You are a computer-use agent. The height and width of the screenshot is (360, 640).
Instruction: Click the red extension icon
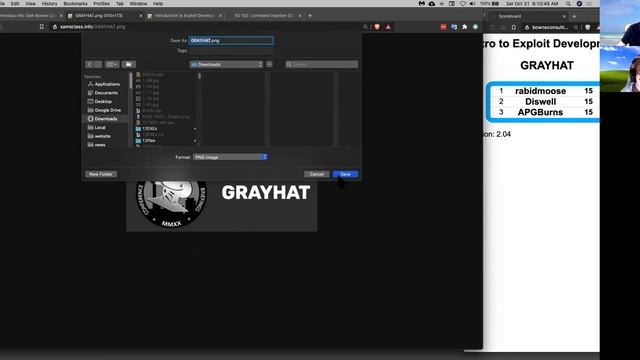(x=443, y=27)
